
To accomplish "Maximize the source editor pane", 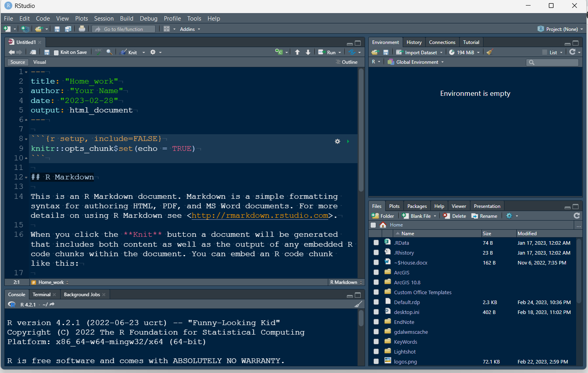I will (358, 43).
